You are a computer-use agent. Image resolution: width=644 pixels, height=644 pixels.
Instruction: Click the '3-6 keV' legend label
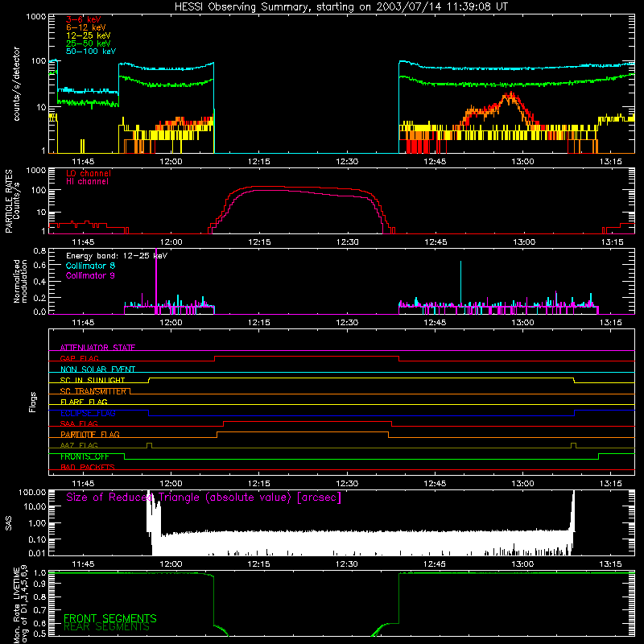(84, 19)
